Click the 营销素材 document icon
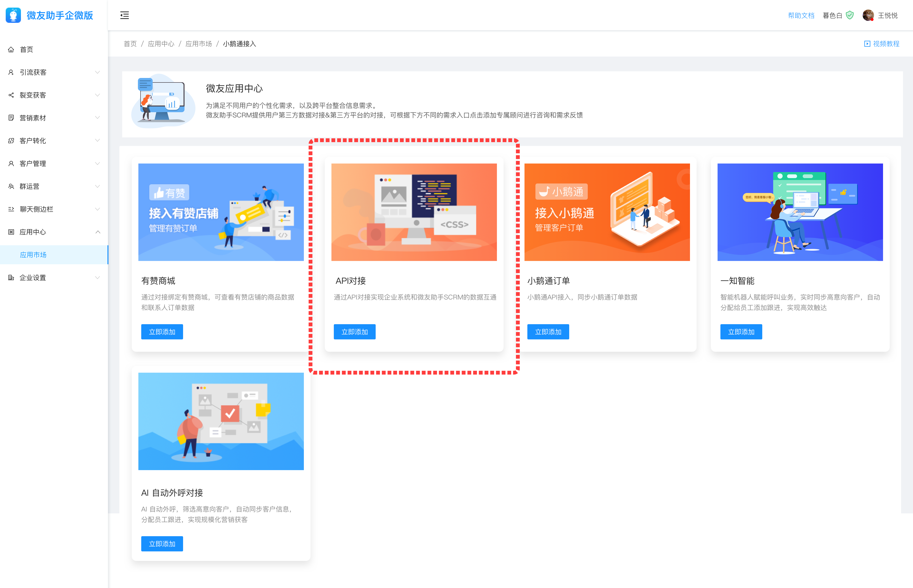The image size is (913, 588). tap(11, 118)
